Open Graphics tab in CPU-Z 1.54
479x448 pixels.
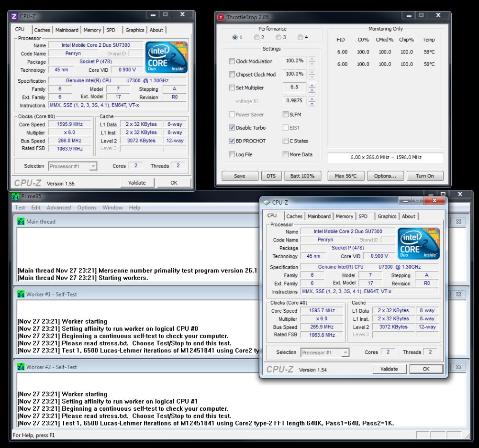coord(387,216)
